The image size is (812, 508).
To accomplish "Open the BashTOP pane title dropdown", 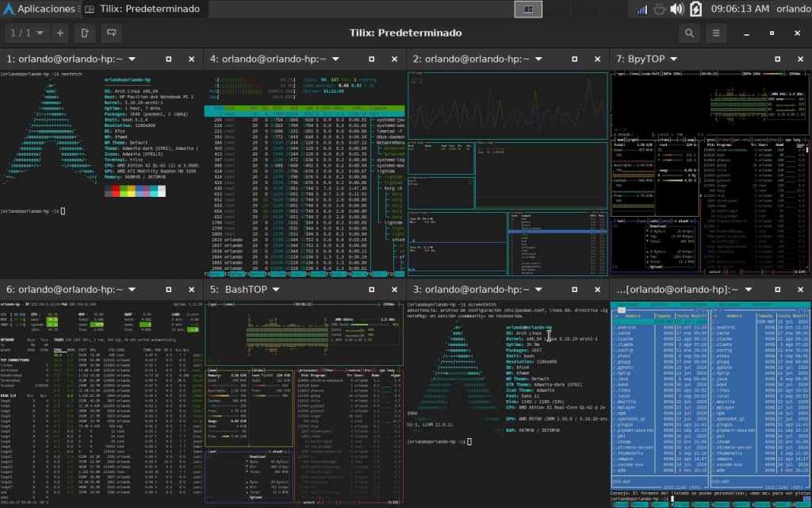I will (277, 290).
